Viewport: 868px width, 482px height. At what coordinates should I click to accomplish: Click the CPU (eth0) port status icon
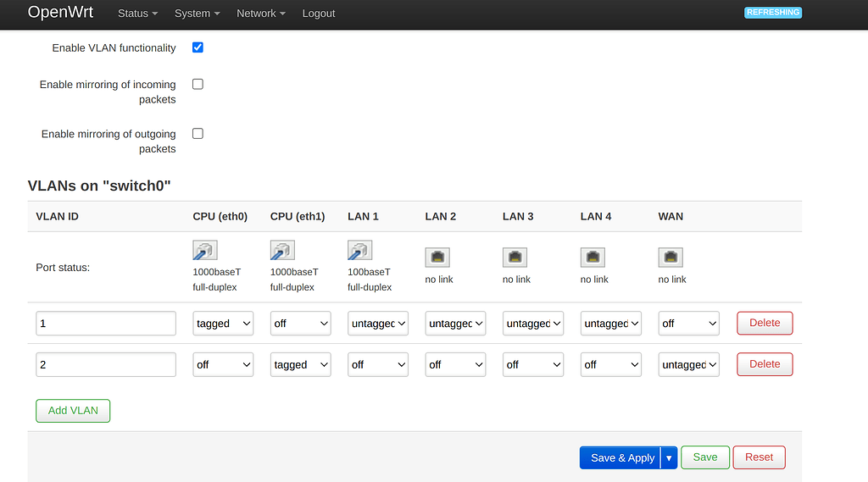[x=205, y=251]
